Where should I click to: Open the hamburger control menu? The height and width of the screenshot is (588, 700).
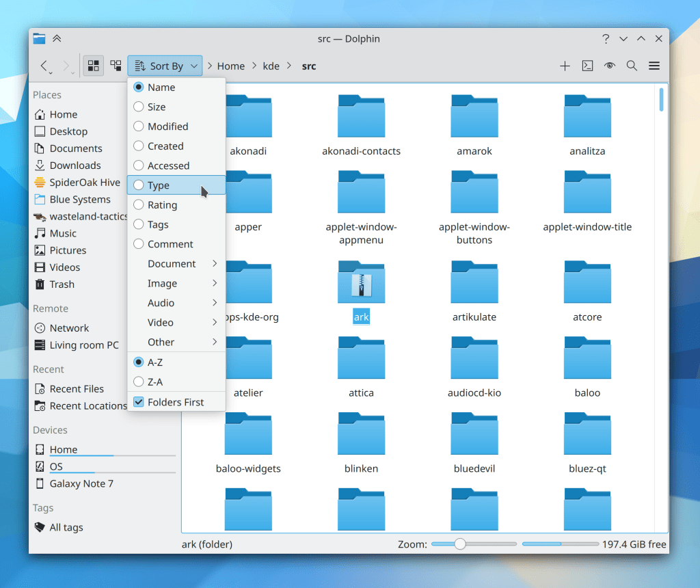click(654, 66)
